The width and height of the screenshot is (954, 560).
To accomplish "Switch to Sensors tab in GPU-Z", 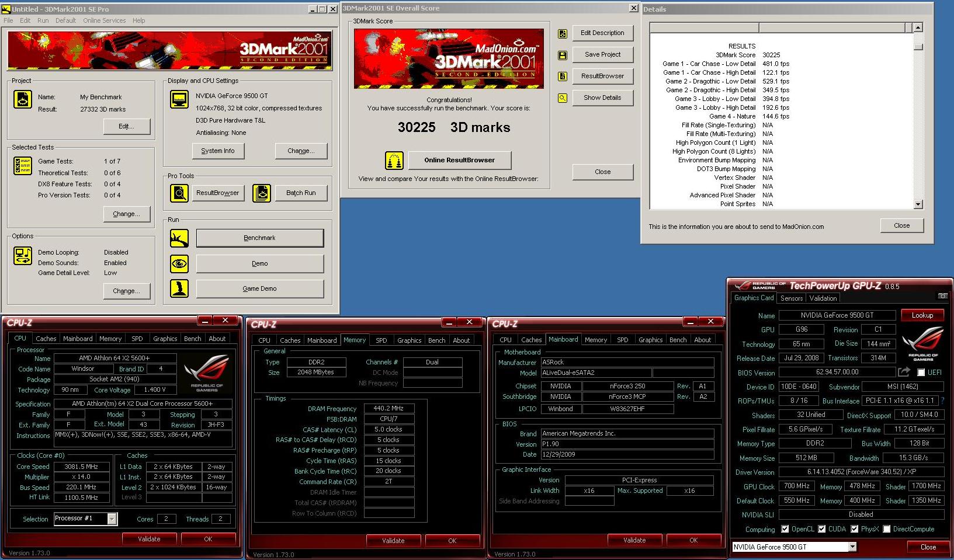I will (x=792, y=298).
